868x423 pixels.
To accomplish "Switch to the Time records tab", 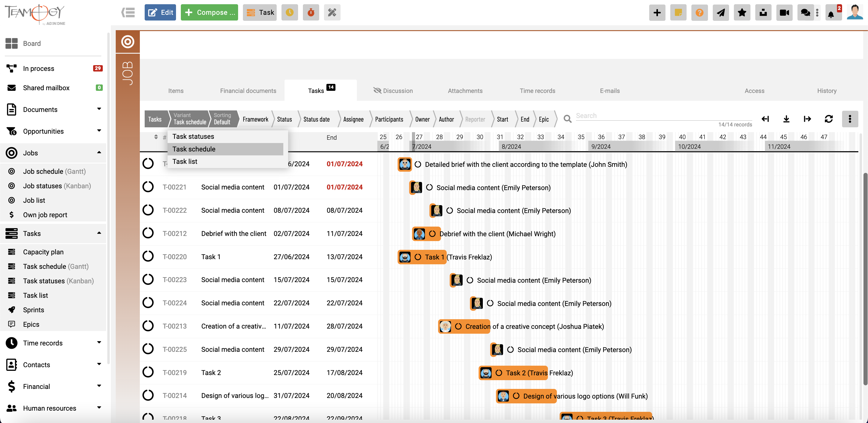I will (537, 91).
